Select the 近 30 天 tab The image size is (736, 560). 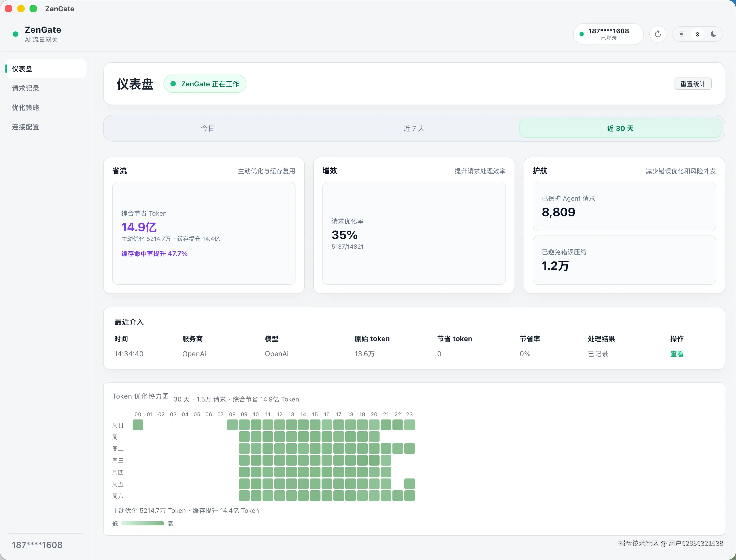pyautogui.click(x=620, y=128)
